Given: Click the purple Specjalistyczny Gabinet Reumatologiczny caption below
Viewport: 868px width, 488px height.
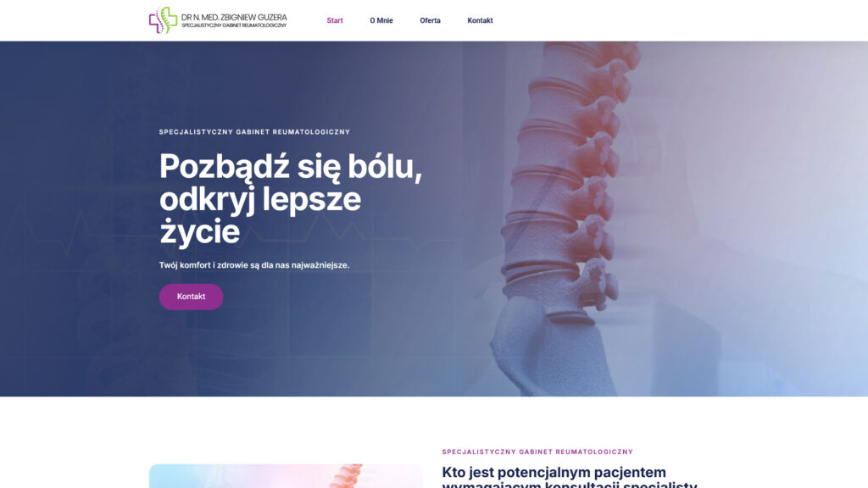Looking at the screenshot, I should (537, 452).
